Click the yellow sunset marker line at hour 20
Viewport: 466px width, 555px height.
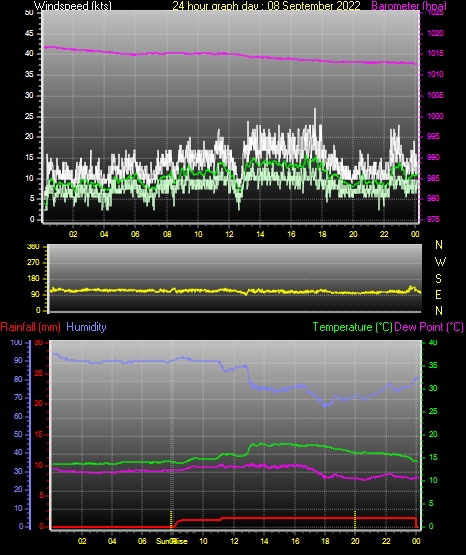355,520
